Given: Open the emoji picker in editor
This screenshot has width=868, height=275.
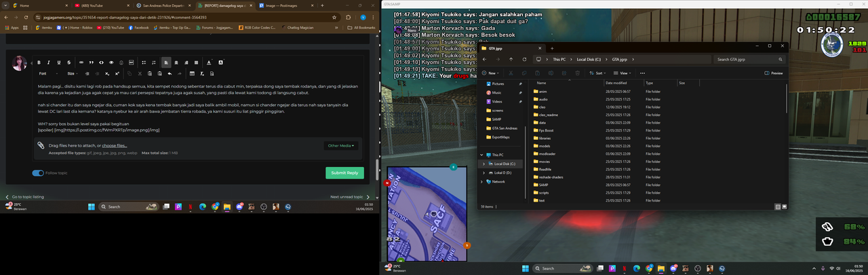Looking at the screenshot, I should [x=121, y=62].
